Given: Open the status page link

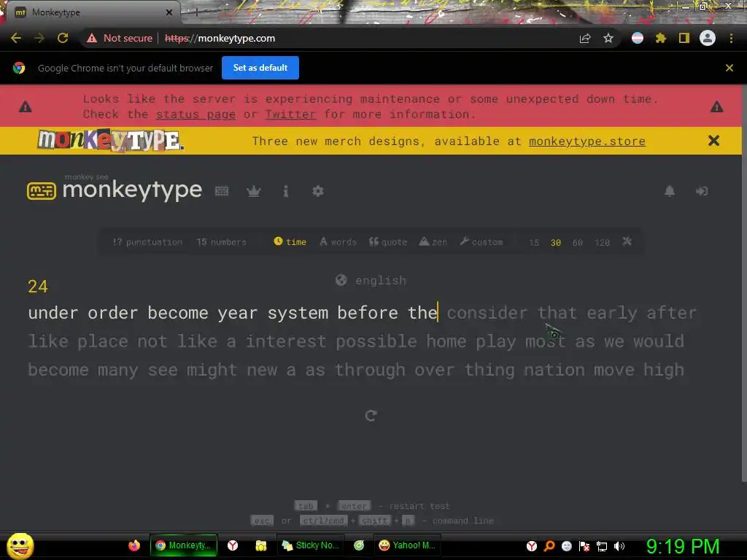Looking at the screenshot, I should [x=196, y=114].
